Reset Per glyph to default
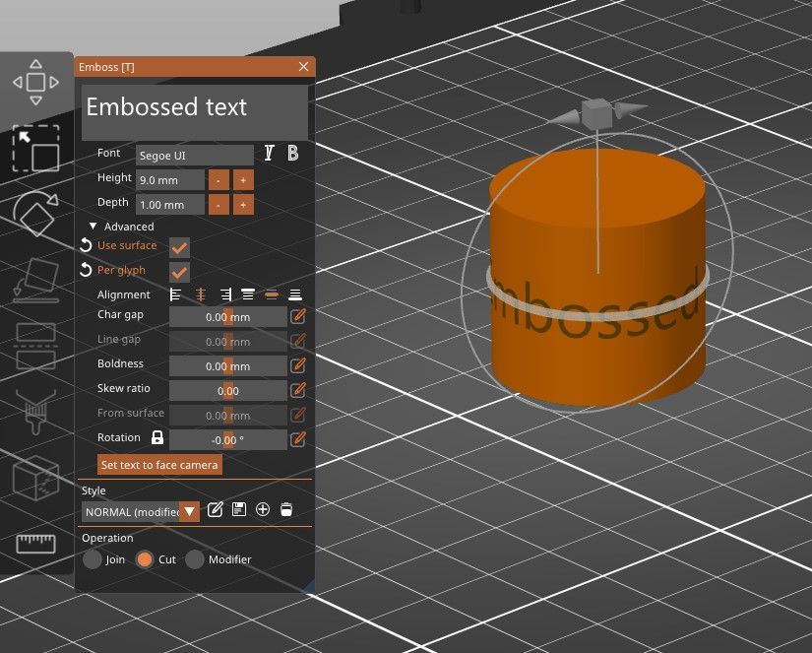 pos(86,270)
